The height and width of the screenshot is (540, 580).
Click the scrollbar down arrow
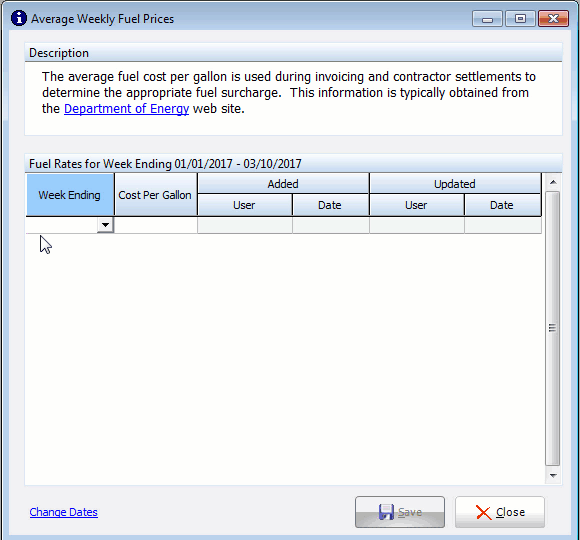pos(553,475)
